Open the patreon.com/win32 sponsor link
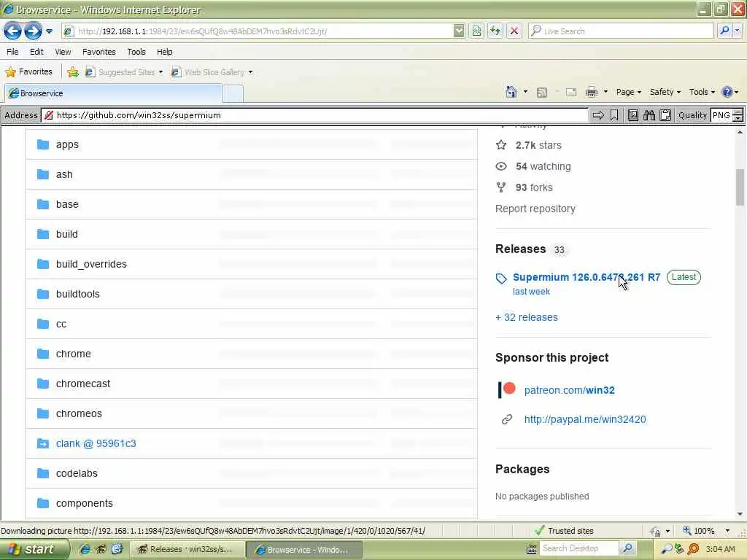Screen dimensions: 747x560 (569, 391)
